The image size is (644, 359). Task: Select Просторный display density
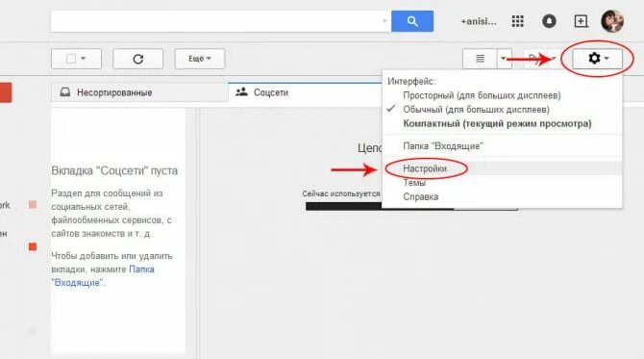click(482, 95)
